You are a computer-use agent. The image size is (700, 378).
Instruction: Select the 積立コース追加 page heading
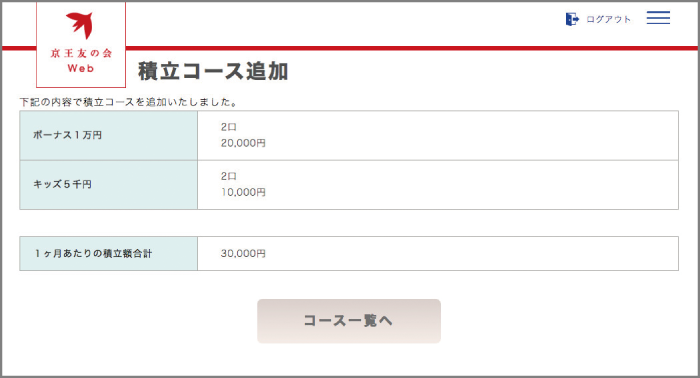coord(213,71)
